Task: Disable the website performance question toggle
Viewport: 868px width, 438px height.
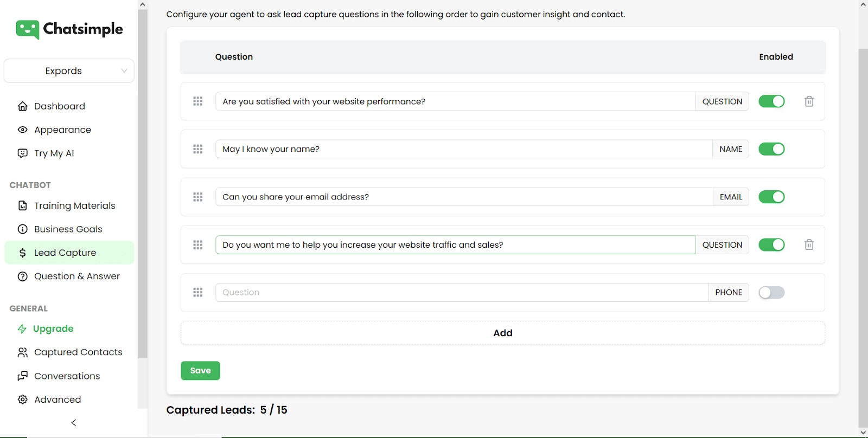Action: [x=771, y=101]
